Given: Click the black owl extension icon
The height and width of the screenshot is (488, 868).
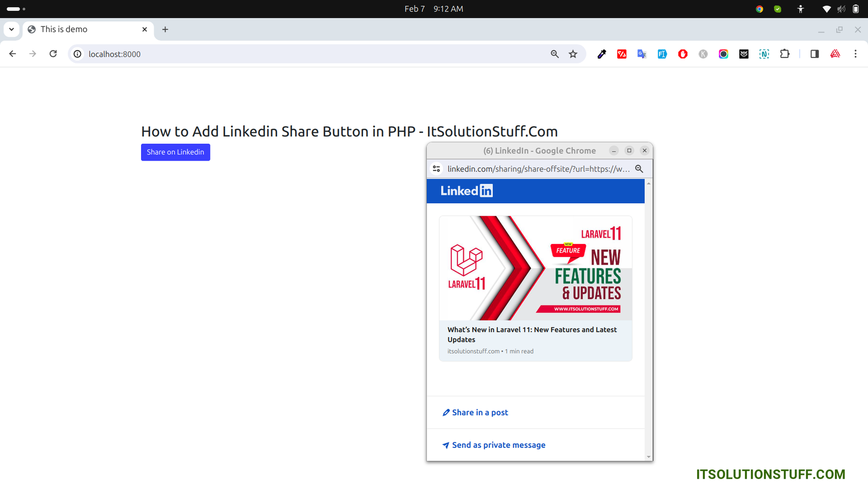Looking at the screenshot, I should [744, 54].
